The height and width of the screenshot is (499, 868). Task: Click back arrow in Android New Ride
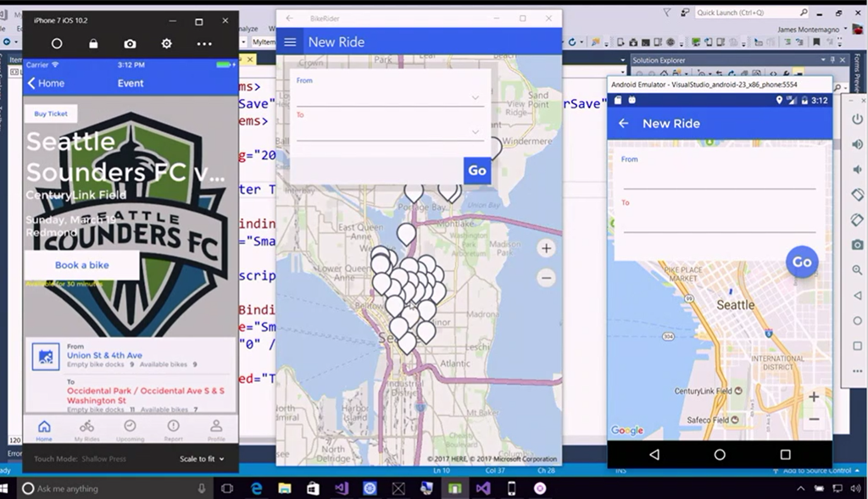pyautogui.click(x=623, y=124)
